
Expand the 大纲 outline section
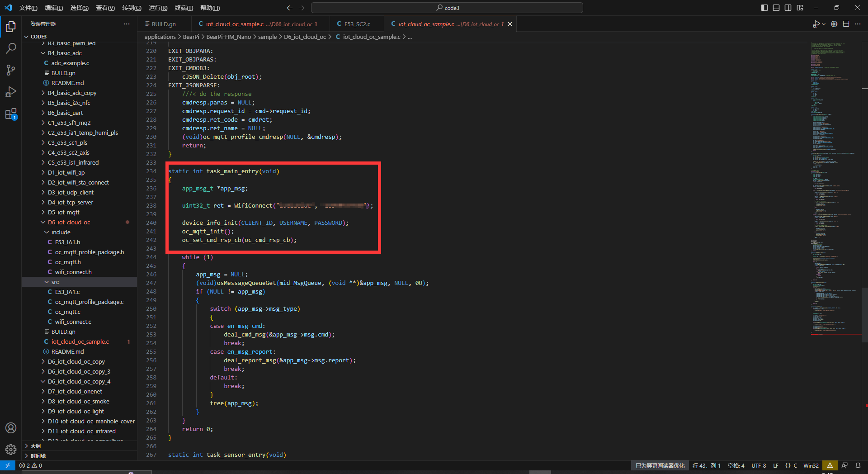coord(35,446)
